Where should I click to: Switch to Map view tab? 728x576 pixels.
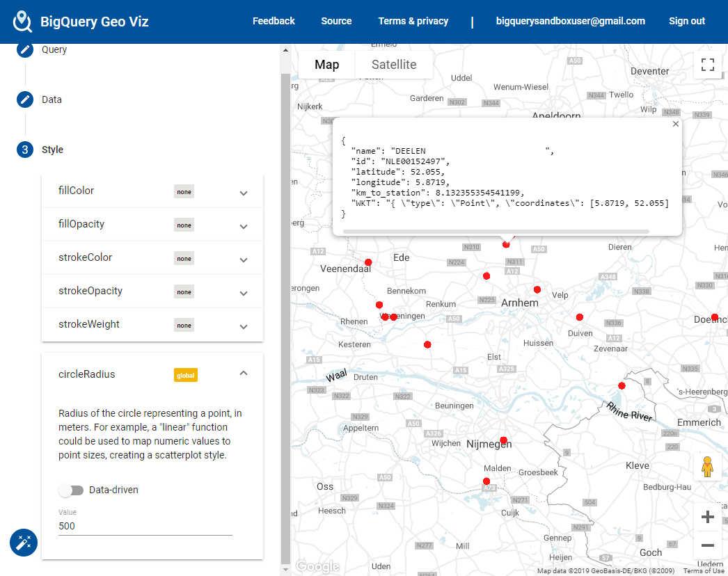tap(327, 65)
